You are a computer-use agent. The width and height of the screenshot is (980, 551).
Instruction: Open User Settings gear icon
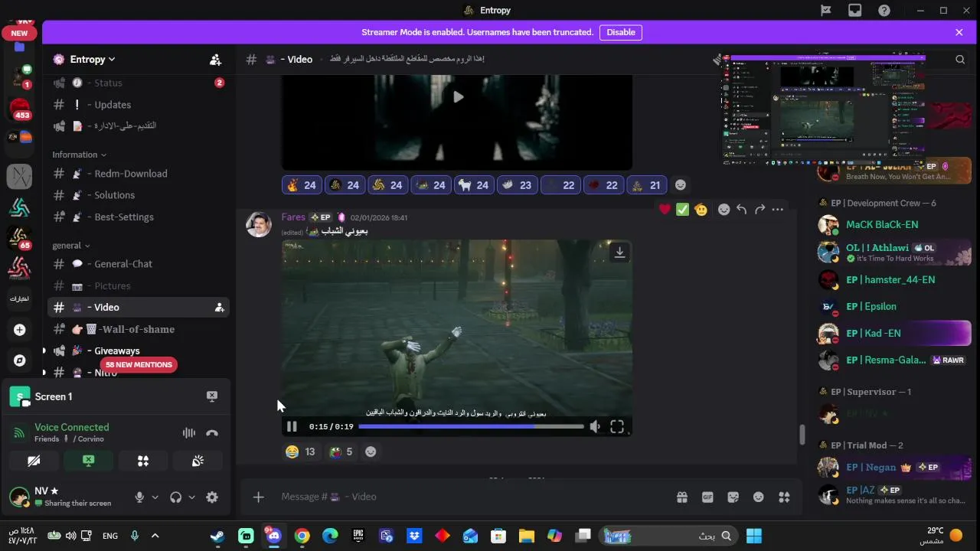click(212, 497)
